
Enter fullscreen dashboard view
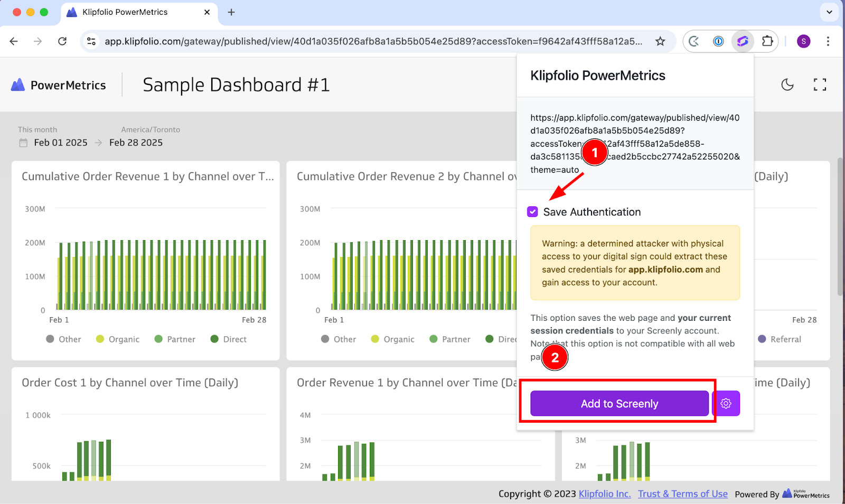(820, 84)
